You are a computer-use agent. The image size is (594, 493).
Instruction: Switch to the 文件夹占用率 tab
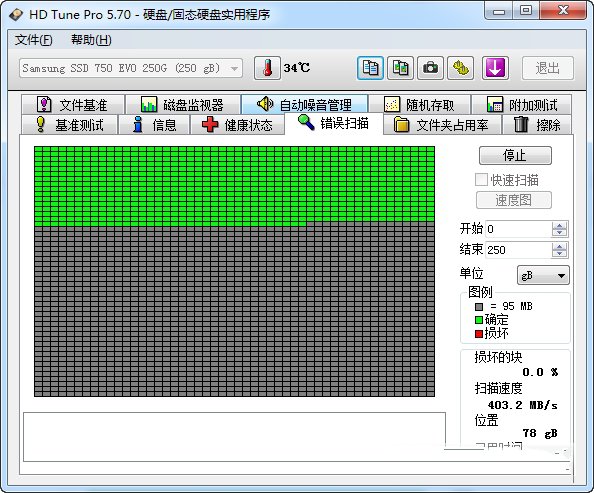[442, 125]
